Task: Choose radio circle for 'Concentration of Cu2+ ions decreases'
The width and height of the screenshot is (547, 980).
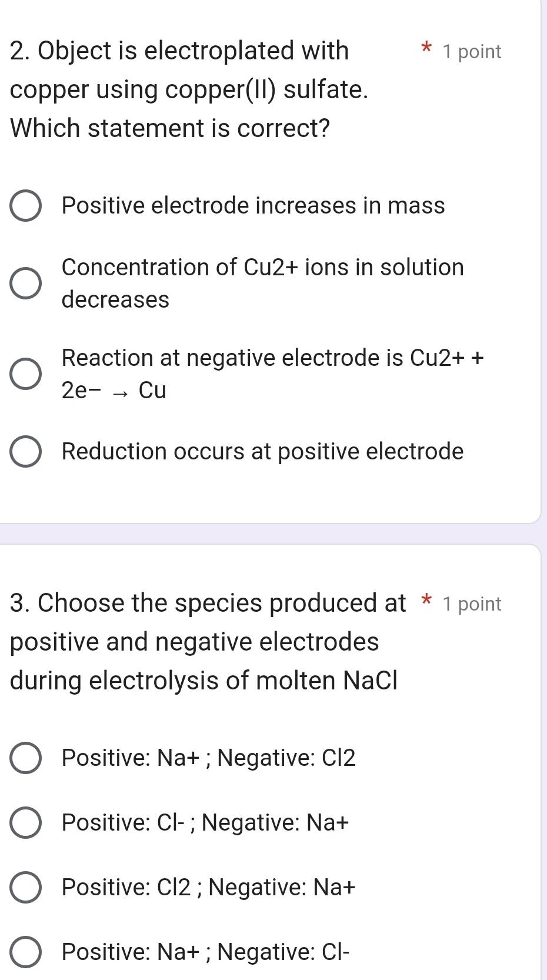Action: click(x=25, y=284)
